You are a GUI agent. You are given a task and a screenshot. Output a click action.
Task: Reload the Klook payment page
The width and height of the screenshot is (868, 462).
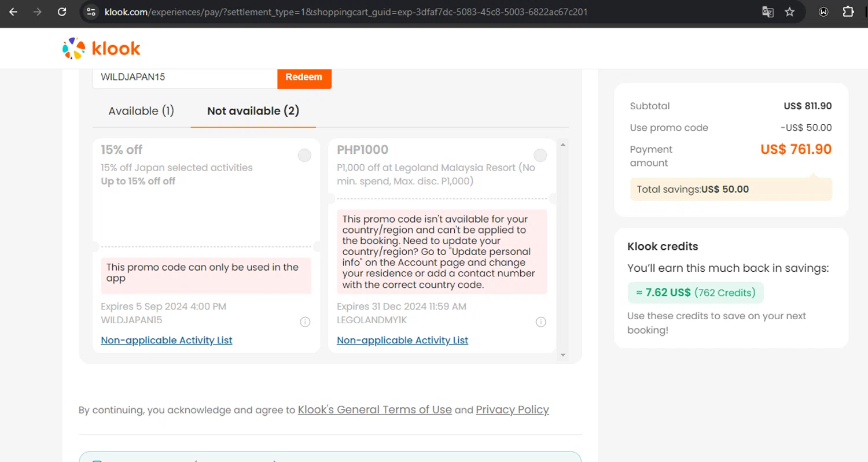(62, 12)
